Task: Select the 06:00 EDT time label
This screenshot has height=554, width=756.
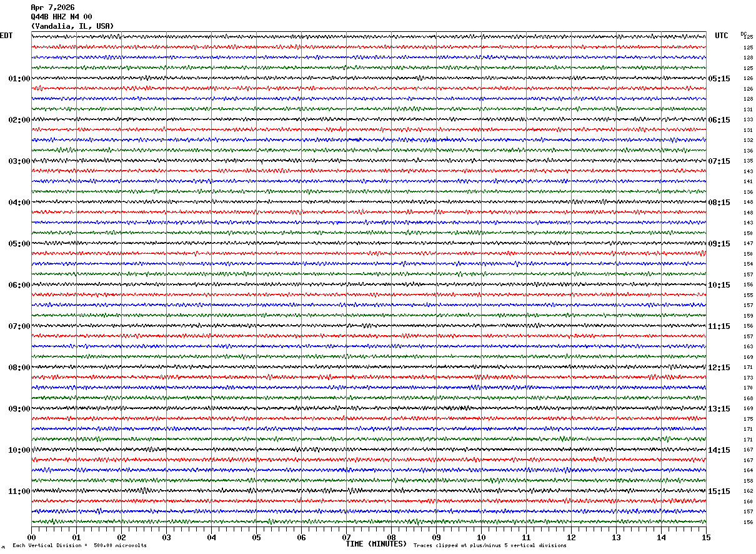Action: [x=19, y=285]
